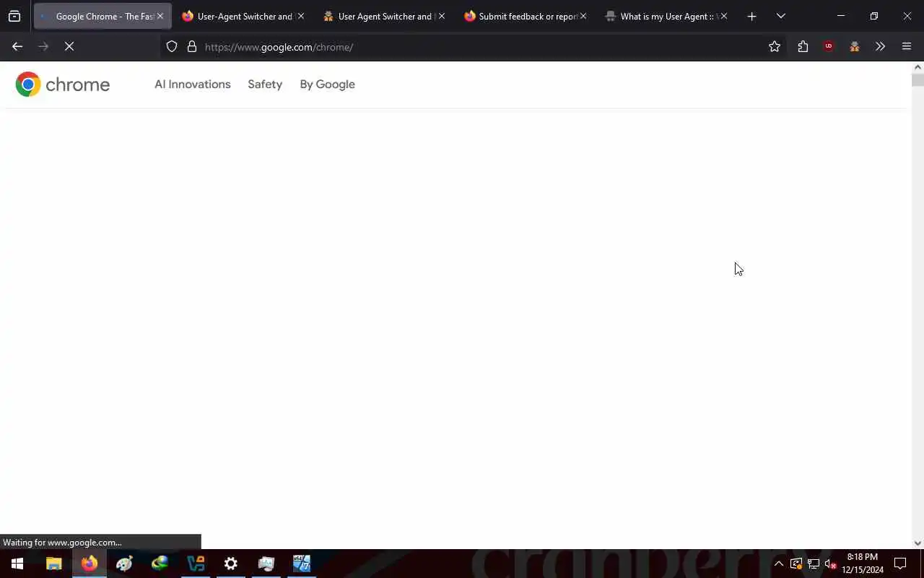Screen dimensions: 924x578
Task: Open the paint palette app in taskbar
Action: click(x=124, y=564)
